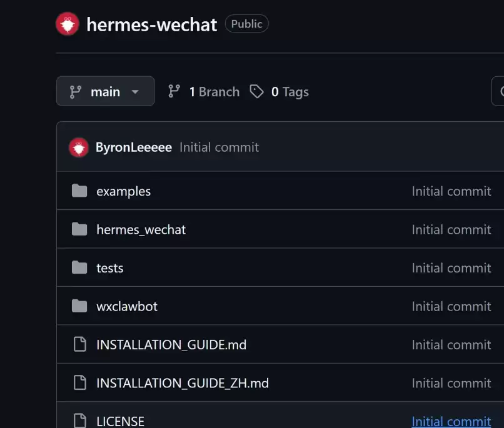Image resolution: width=504 pixels, height=428 pixels.
Task: Click the branch icon in the main button
Action: click(x=76, y=92)
